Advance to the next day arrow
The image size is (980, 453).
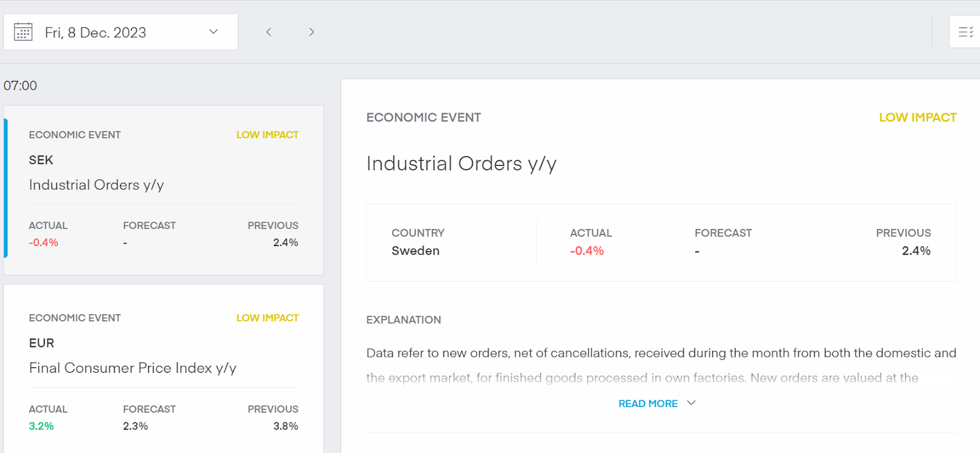pos(311,32)
